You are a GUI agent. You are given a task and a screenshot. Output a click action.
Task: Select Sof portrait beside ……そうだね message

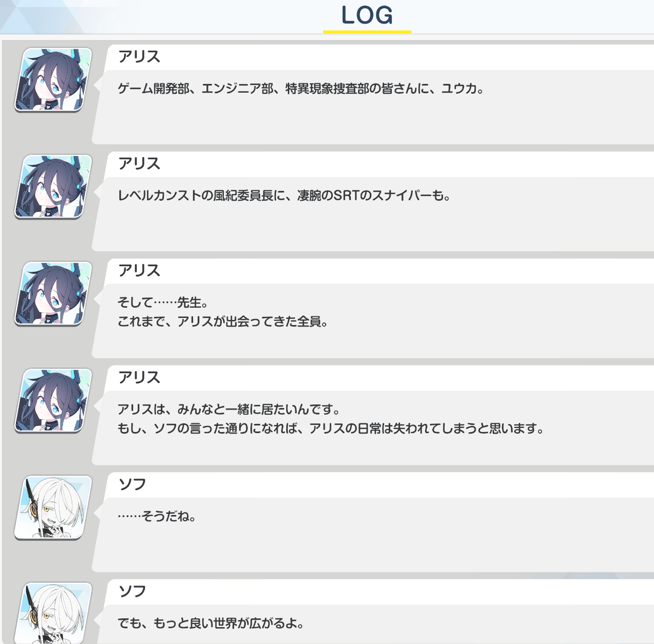coord(53,507)
